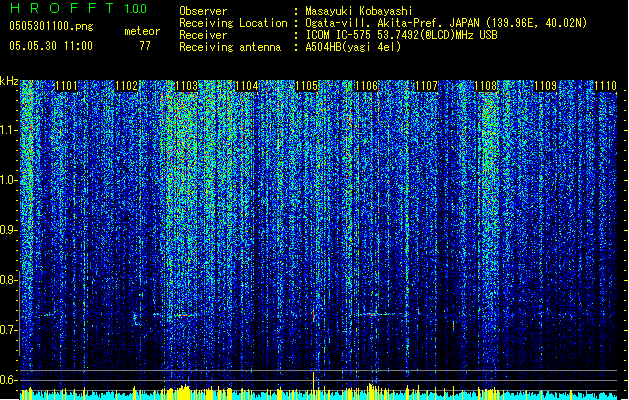Click the 1110 time marker
The image size is (629, 400).
(x=605, y=86)
